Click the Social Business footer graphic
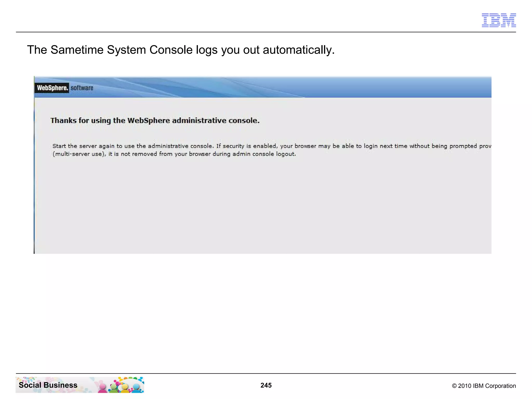The image size is (532, 399). 80,385
